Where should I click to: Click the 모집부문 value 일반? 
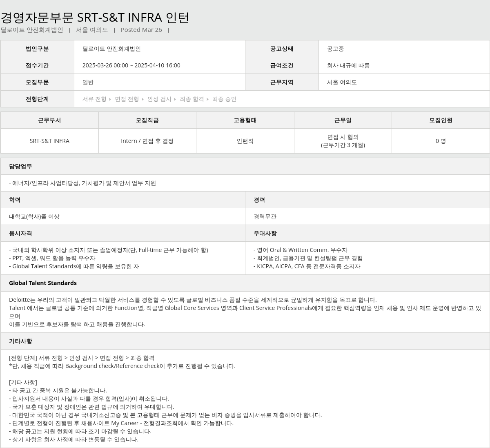point(88,82)
